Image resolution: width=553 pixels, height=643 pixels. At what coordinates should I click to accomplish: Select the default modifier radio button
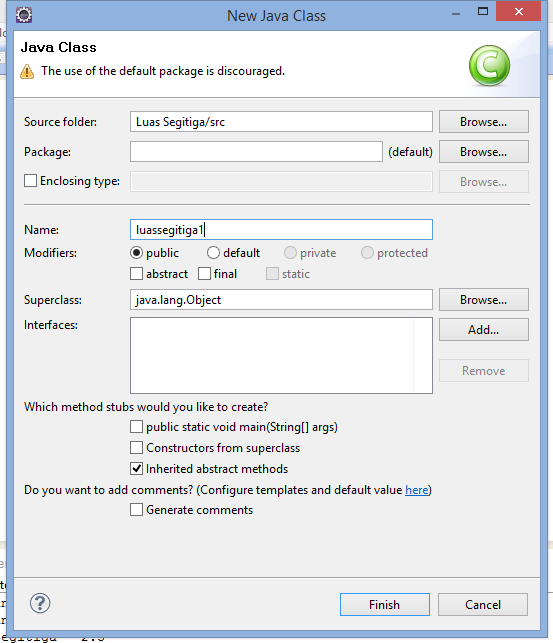(213, 253)
